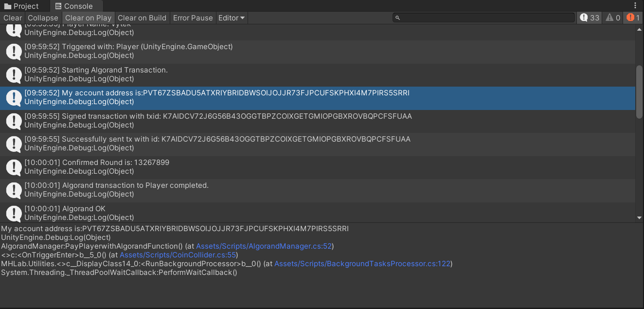Toggle the Collapse option
This screenshot has width=644, height=309.
pos(43,18)
